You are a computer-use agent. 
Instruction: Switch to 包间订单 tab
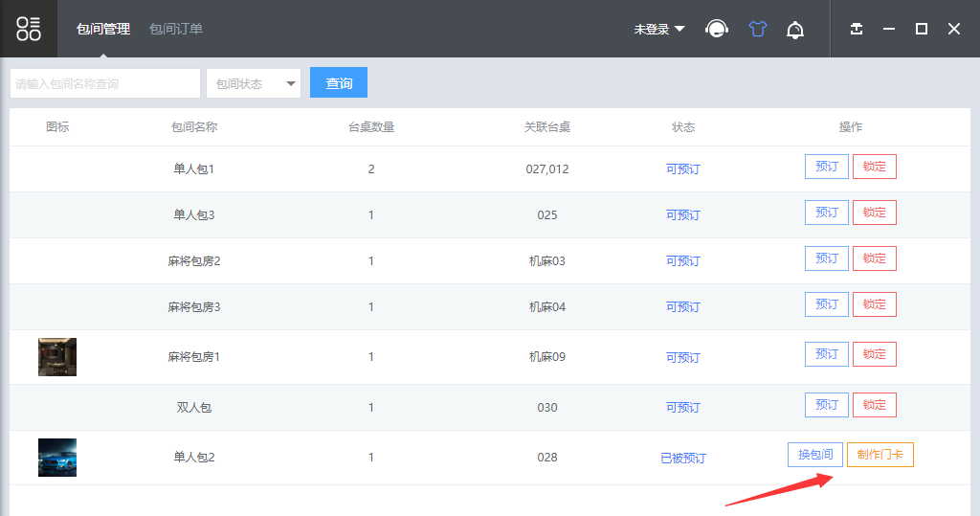(x=176, y=29)
